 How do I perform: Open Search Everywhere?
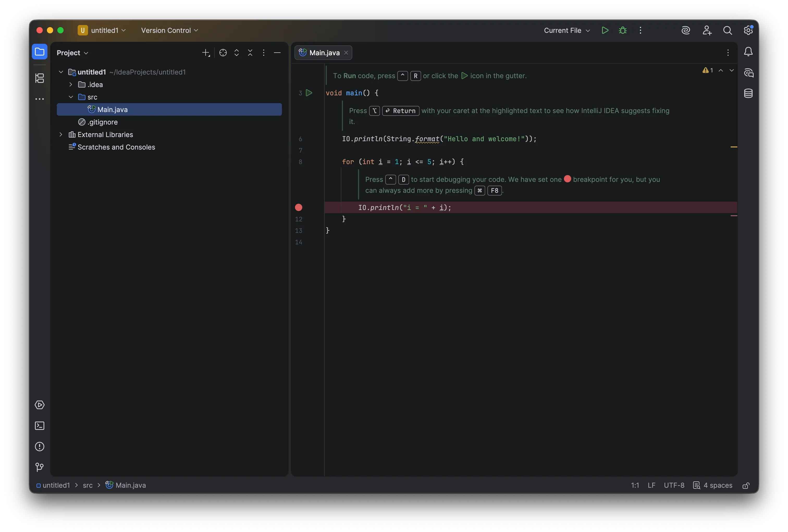tap(728, 30)
